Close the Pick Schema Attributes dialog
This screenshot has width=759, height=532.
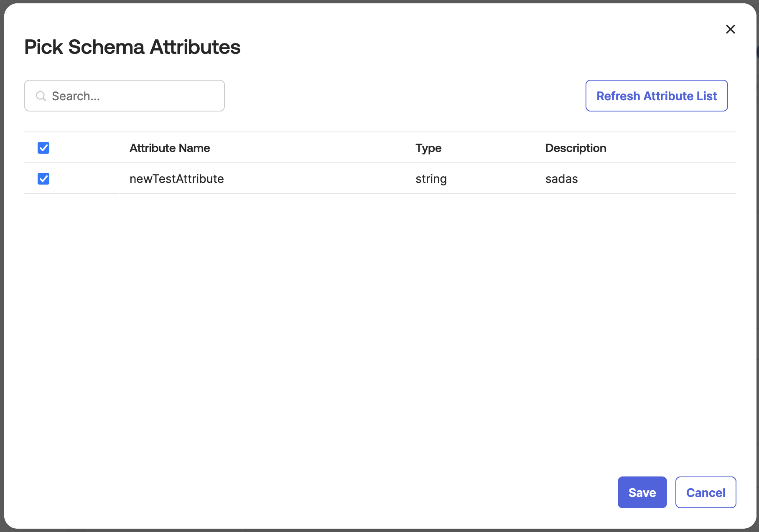[730, 29]
